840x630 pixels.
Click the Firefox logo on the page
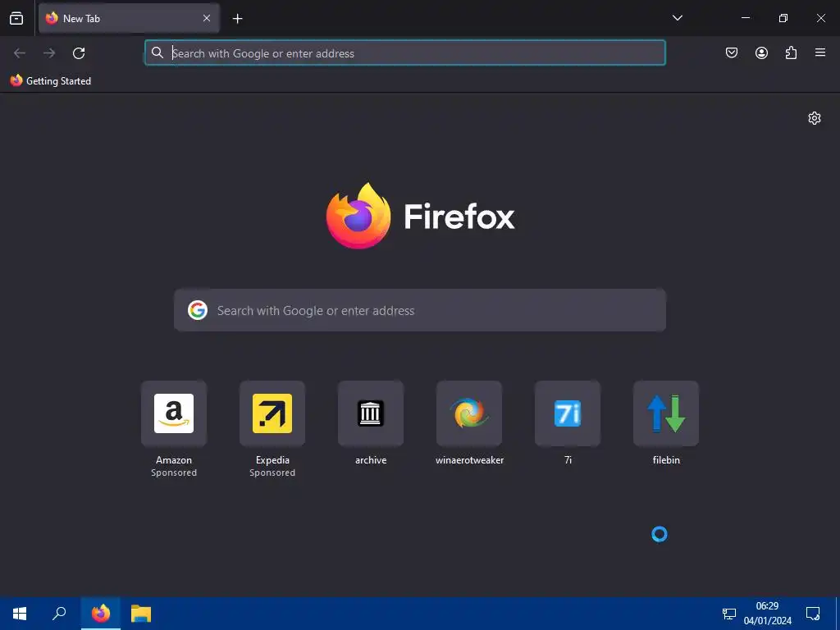pos(420,216)
